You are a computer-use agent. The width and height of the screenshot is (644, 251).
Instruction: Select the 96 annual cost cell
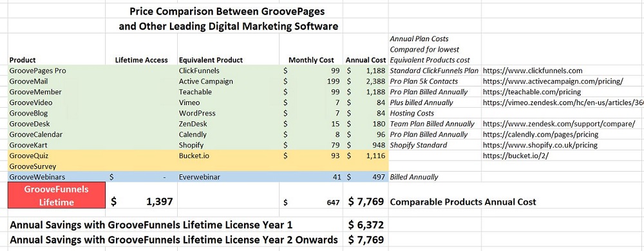click(x=366, y=134)
